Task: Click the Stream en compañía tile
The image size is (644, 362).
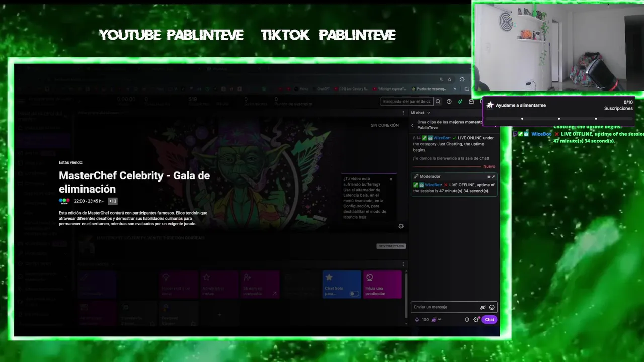Action: pyautogui.click(x=260, y=285)
